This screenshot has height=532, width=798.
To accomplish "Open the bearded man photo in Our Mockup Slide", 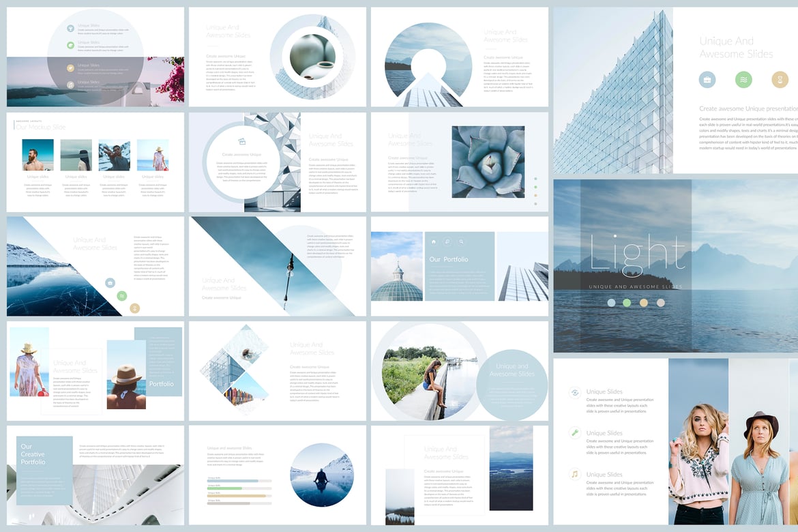I will coord(38,155).
